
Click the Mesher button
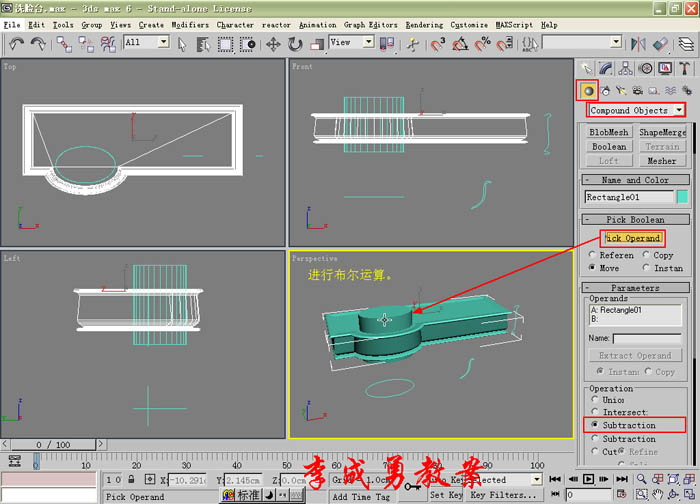point(662,161)
